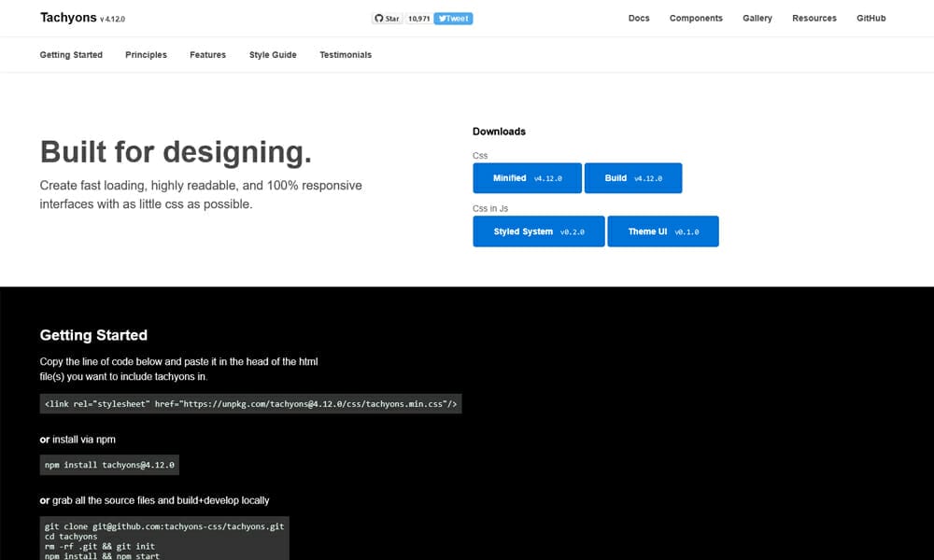Screen dimensions: 934x560
Task: Download the Build v4.12.0 CSS
Action: coord(633,178)
